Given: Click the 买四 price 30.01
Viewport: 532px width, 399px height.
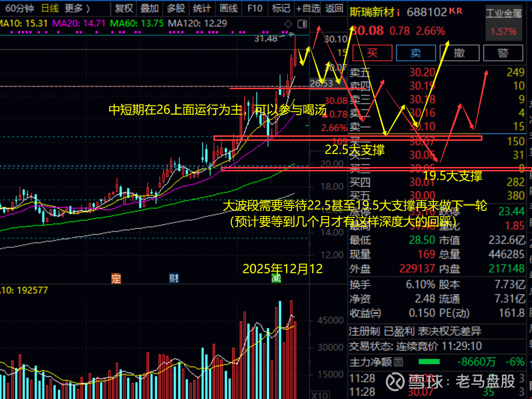Looking at the screenshot, I should [422, 182].
